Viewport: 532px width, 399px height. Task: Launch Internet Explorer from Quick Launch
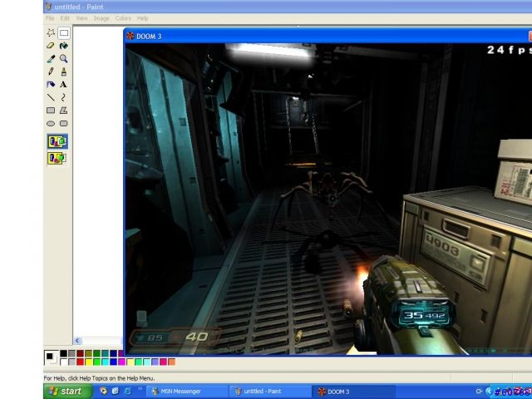coord(127,392)
